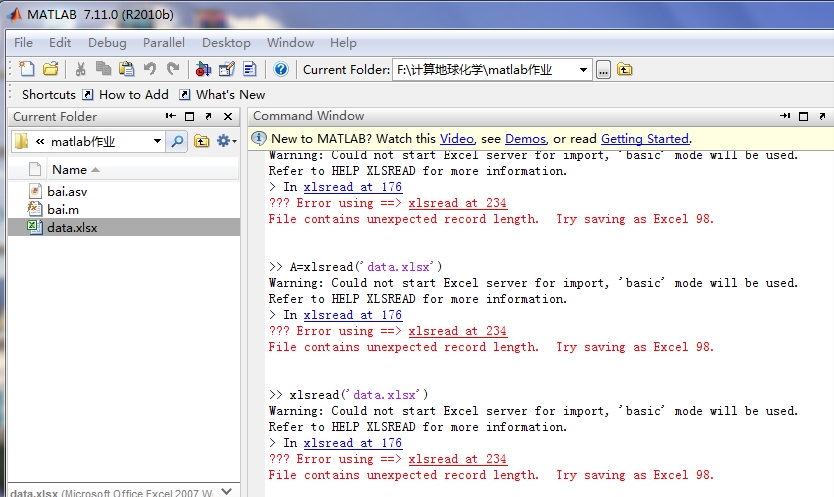Close the Current Folder panel

coord(228,116)
